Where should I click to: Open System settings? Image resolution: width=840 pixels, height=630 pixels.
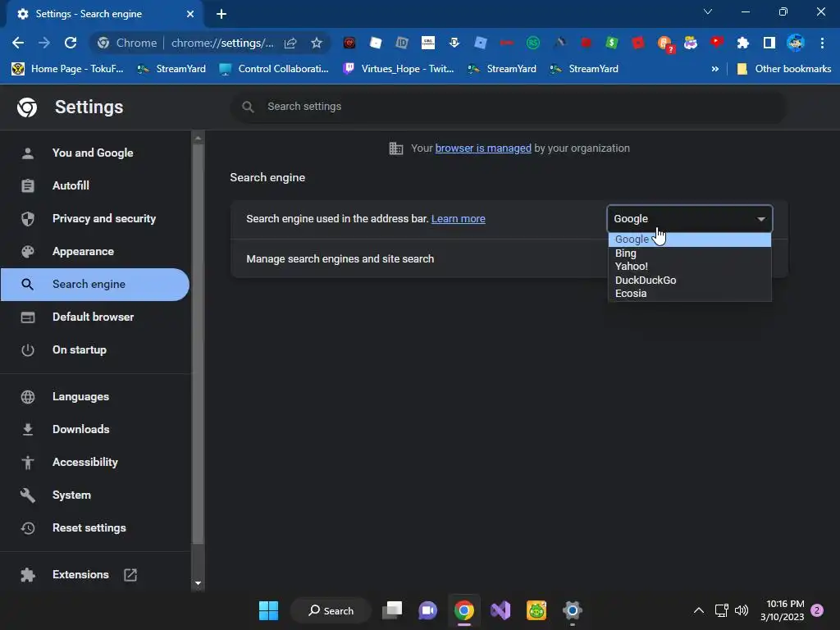click(95, 495)
